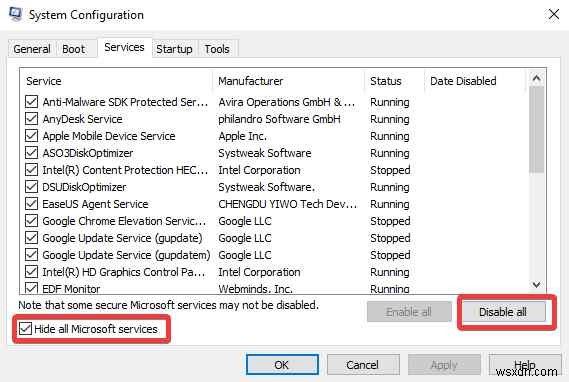The height and width of the screenshot is (382, 569).
Task: Go to the Startup tab
Action: click(x=174, y=49)
